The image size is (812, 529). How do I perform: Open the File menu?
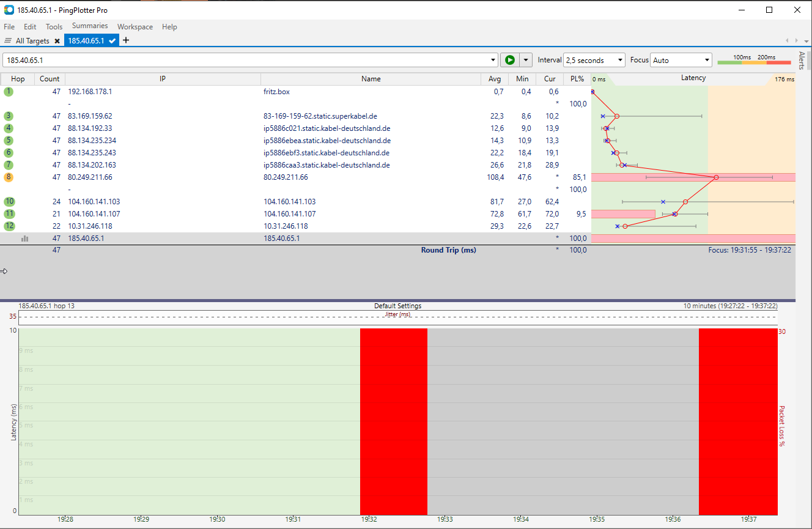pyautogui.click(x=9, y=26)
